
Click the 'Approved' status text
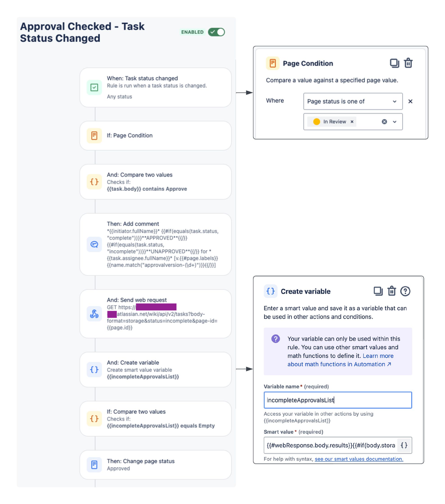118,469
